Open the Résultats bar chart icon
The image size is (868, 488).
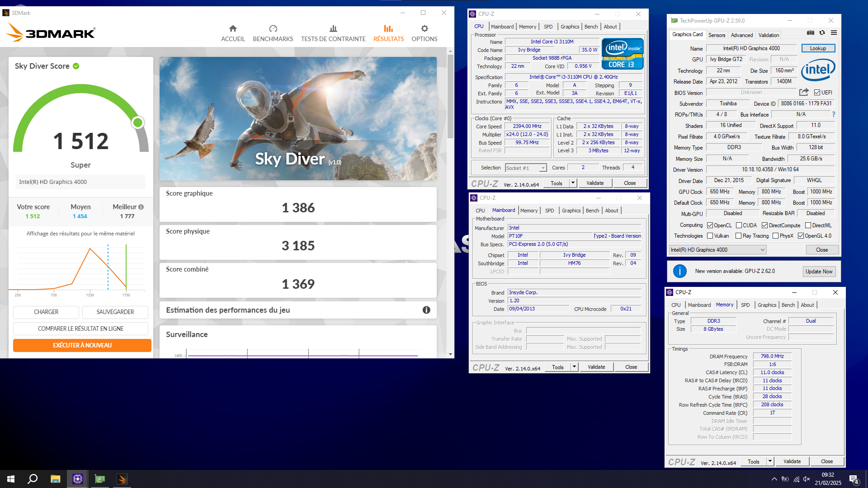(x=388, y=28)
